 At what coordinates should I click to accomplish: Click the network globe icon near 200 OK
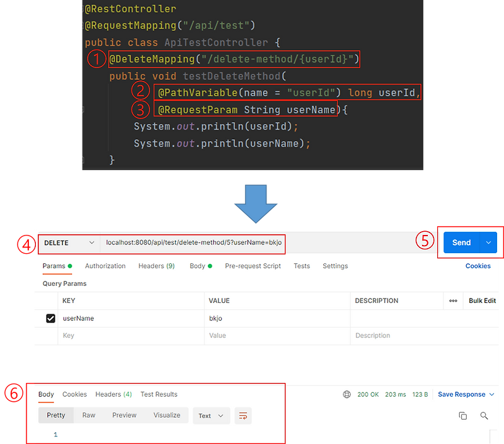click(346, 394)
